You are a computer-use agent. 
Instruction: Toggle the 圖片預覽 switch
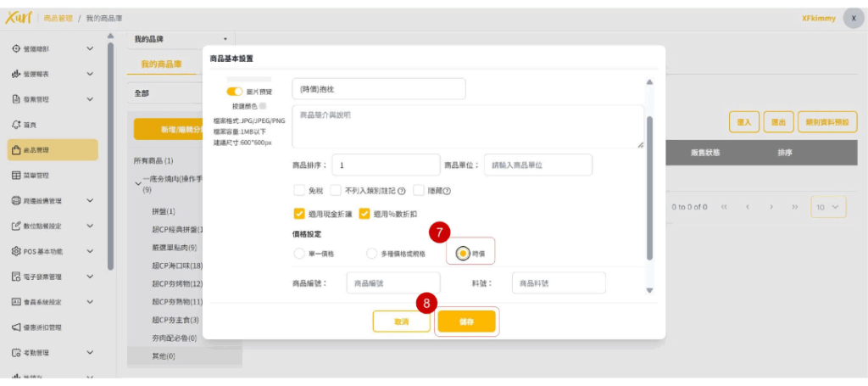[234, 91]
